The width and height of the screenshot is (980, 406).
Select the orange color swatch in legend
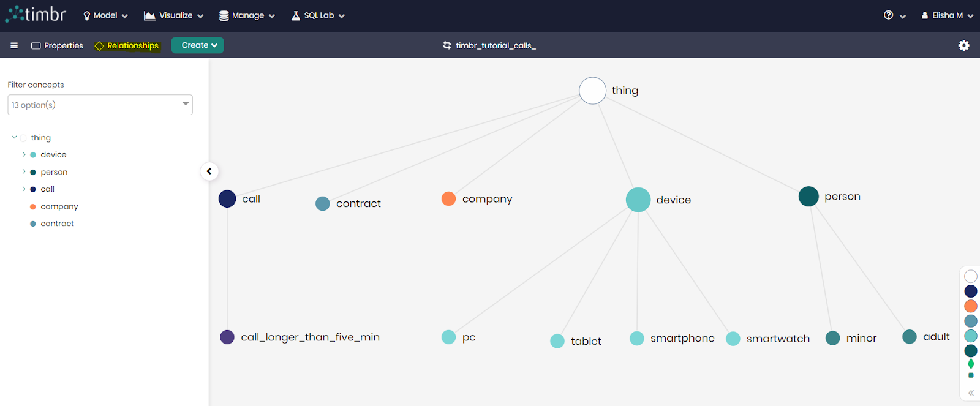coord(971,306)
